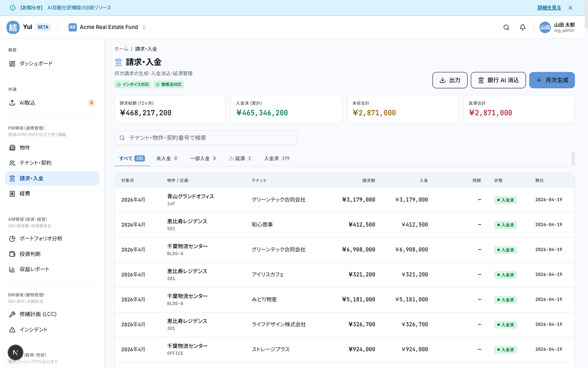Click the bank icon on 銀行 AI 消込
588x368 pixels.
[481, 80]
